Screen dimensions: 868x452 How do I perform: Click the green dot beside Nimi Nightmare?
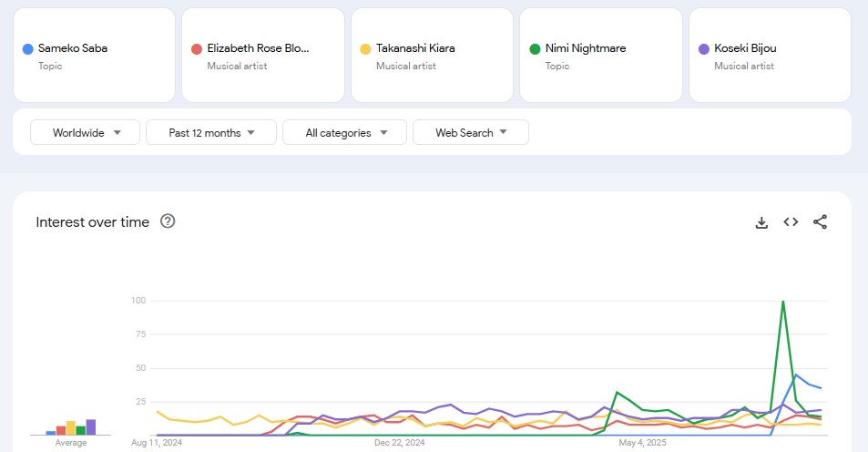[x=535, y=48]
